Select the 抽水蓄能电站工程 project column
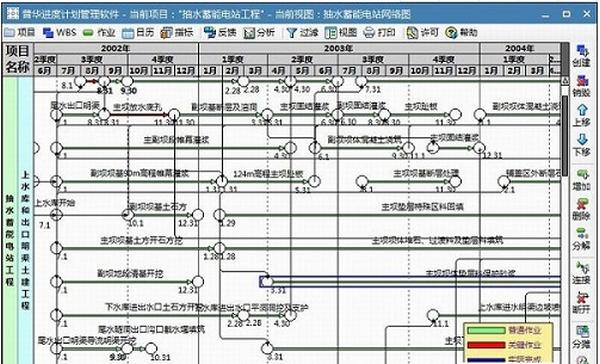Screen dimensions: 600x364 pyautogui.click(x=10, y=220)
